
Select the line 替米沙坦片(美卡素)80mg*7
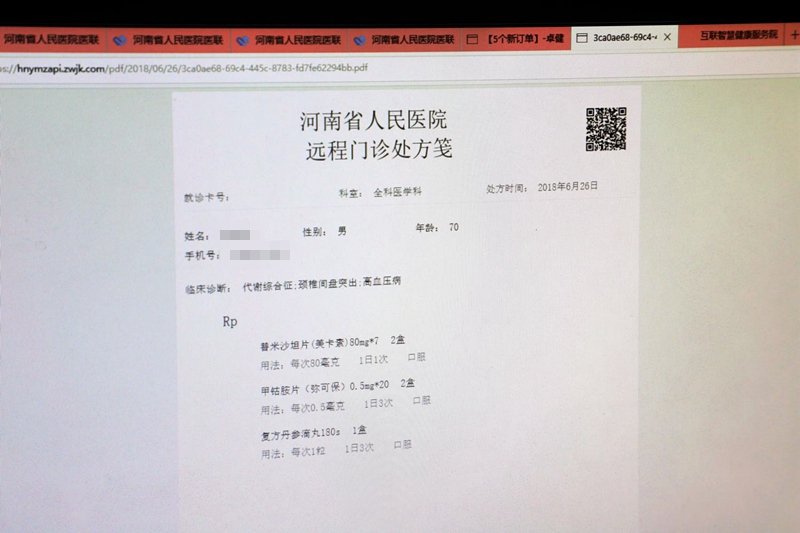(x=320, y=344)
